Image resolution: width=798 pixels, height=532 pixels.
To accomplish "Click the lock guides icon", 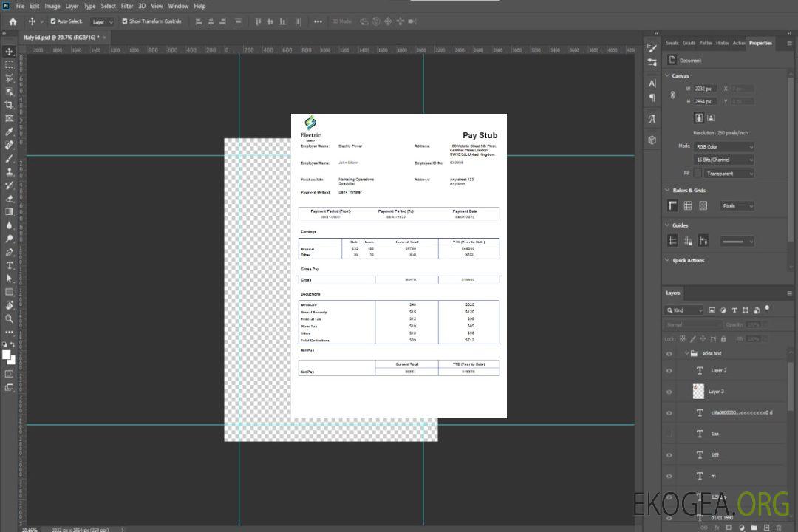I will (x=688, y=241).
